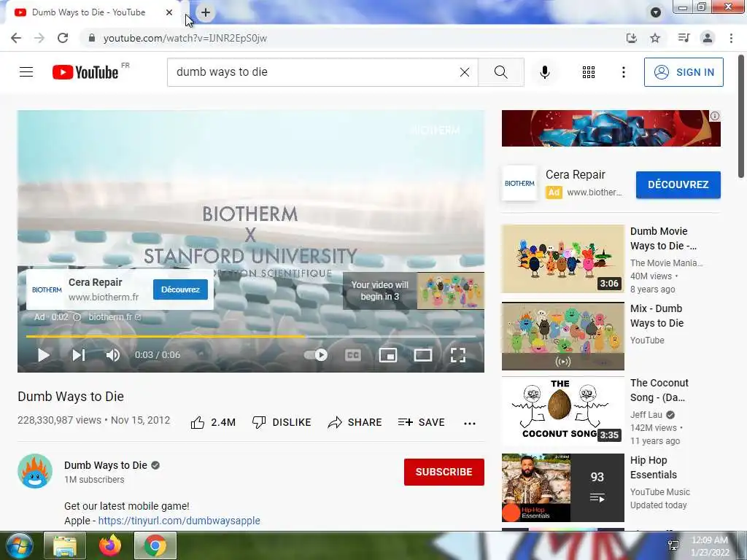This screenshot has width=747, height=560.
Task: Select the Dumb Ways to Die - YouTube tab
Action: click(x=88, y=12)
